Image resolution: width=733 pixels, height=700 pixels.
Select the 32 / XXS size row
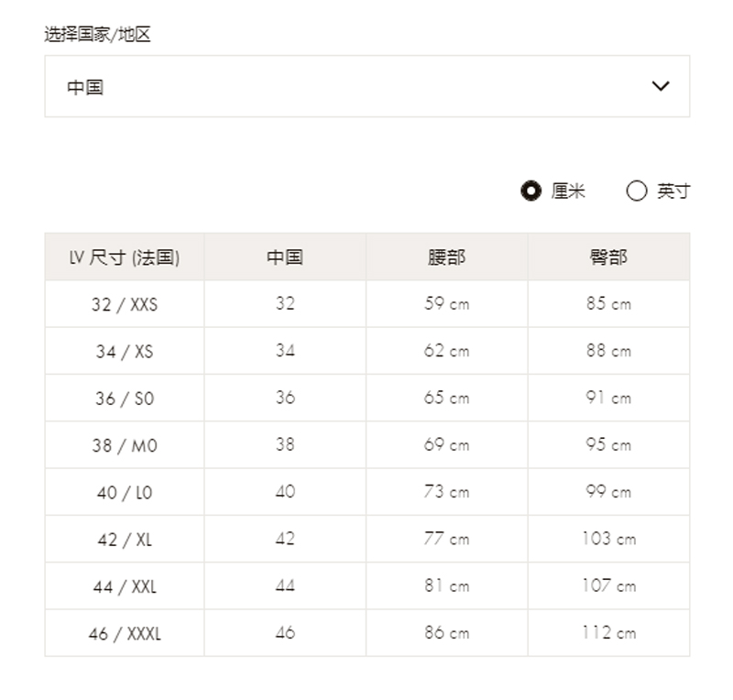pyautogui.click(x=125, y=304)
